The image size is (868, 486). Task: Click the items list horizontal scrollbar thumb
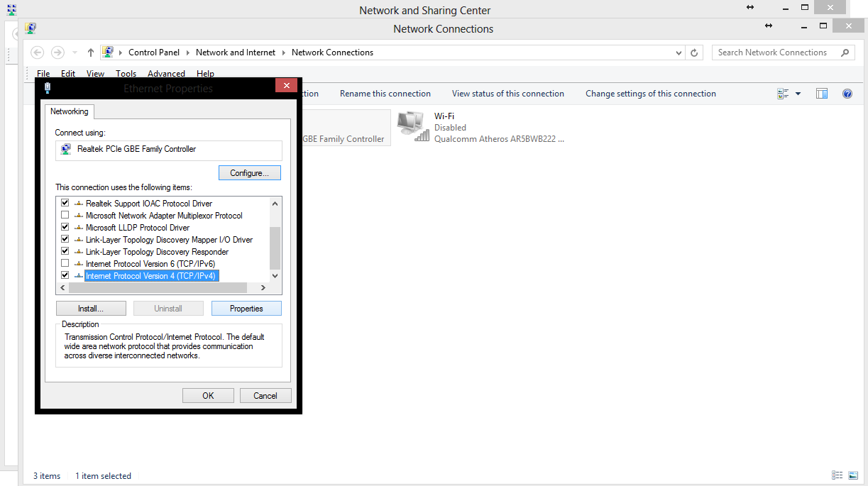157,287
